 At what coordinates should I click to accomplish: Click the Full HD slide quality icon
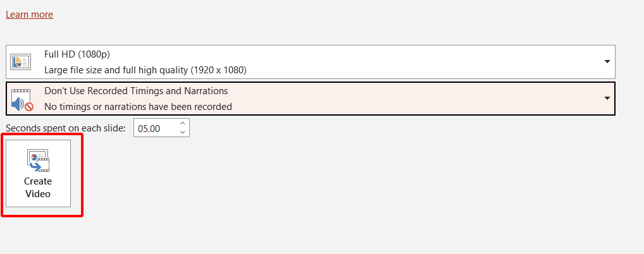point(21,62)
